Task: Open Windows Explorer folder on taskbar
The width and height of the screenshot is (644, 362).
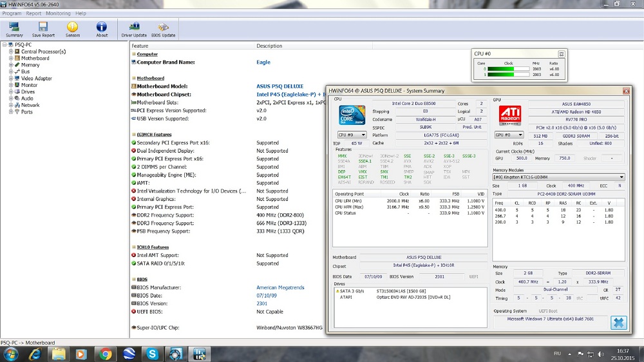Action: [59, 354]
